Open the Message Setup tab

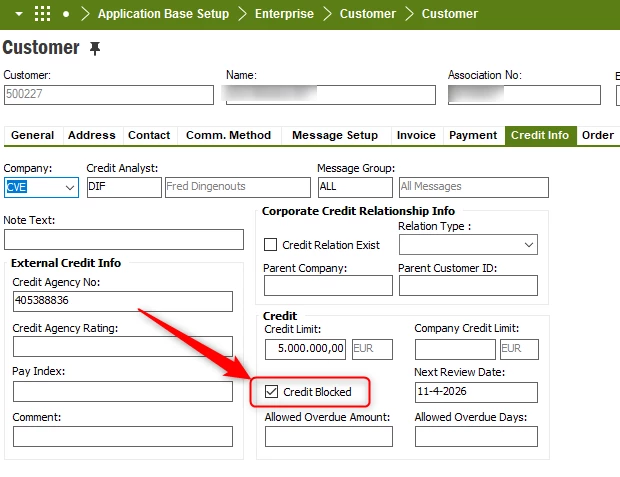(x=335, y=135)
